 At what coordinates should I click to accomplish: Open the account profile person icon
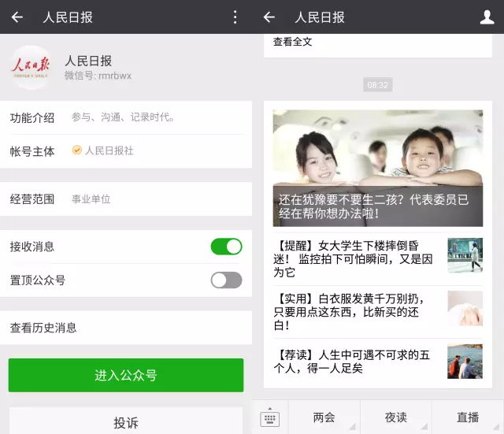click(487, 17)
